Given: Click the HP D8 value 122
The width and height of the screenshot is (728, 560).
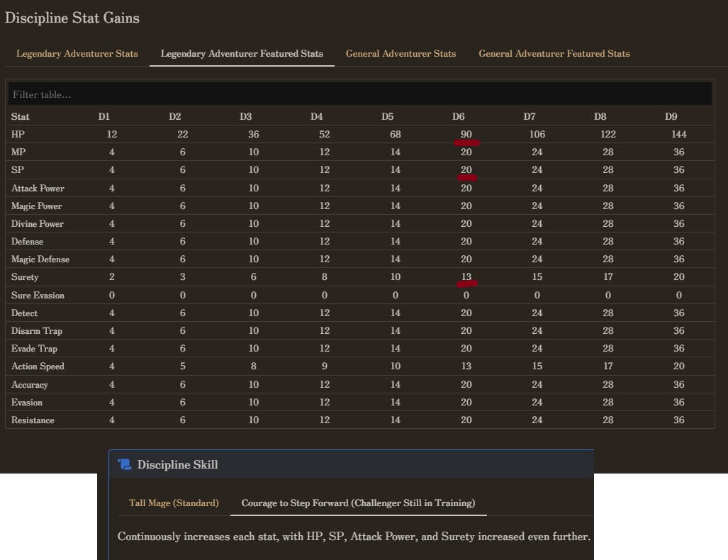Looking at the screenshot, I should tap(608, 134).
